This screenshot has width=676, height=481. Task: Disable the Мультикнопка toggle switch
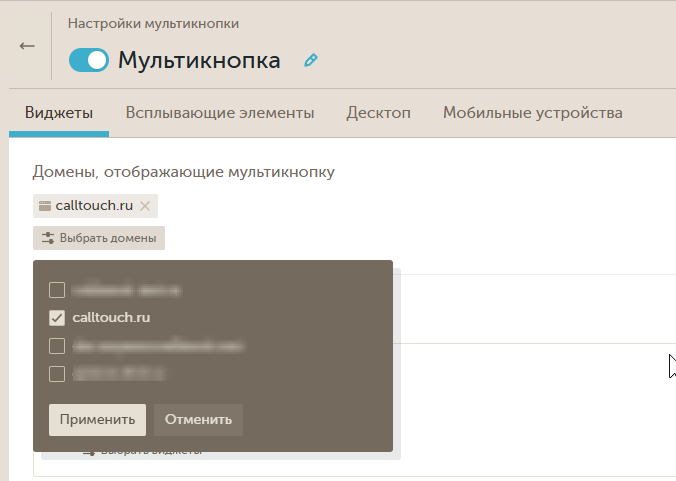tap(88, 61)
